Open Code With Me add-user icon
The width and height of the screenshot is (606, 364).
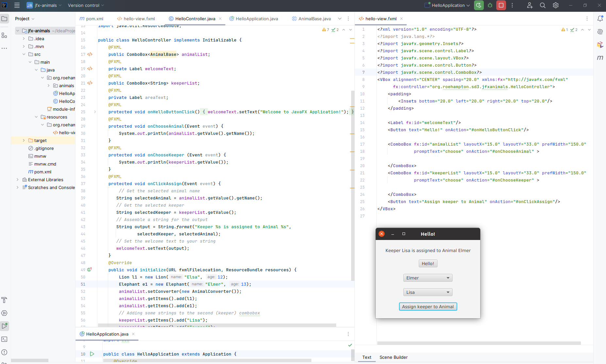[x=530, y=5]
